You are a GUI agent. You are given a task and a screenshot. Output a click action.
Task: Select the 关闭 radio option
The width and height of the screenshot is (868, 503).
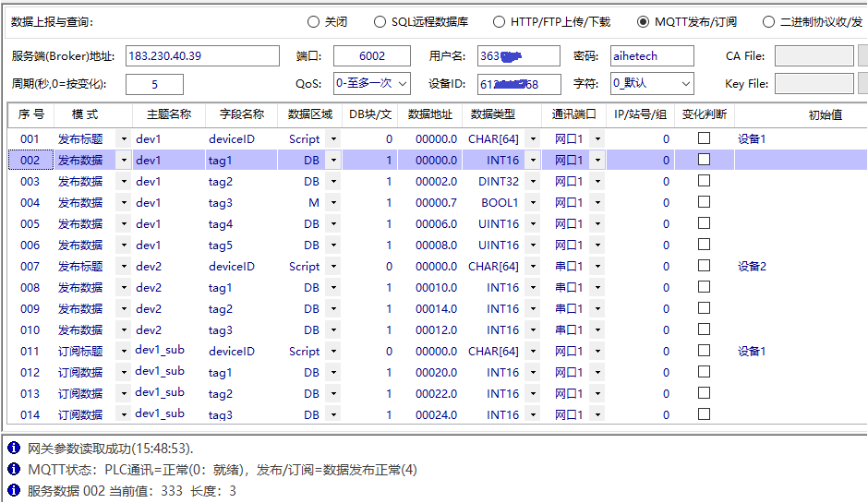[314, 22]
